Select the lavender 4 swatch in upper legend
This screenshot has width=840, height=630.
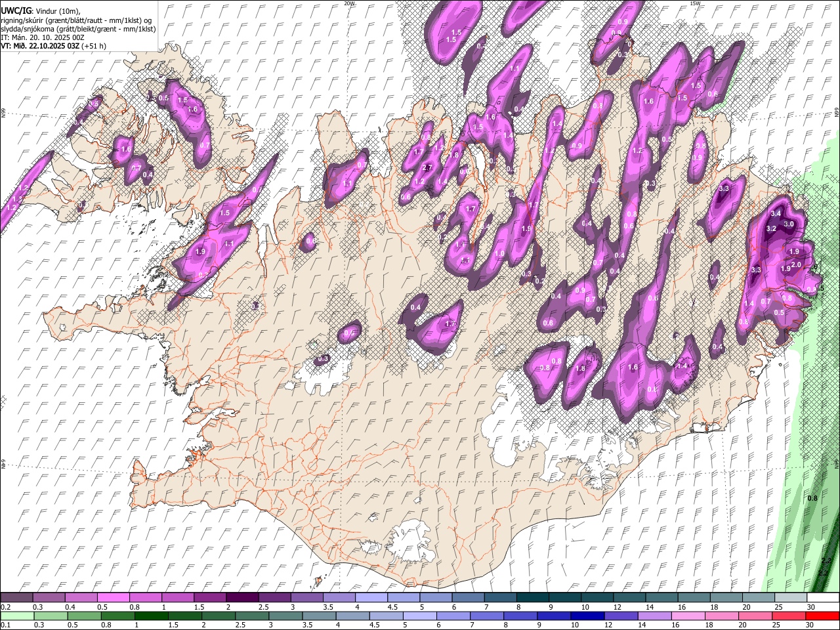click(370, 597)
